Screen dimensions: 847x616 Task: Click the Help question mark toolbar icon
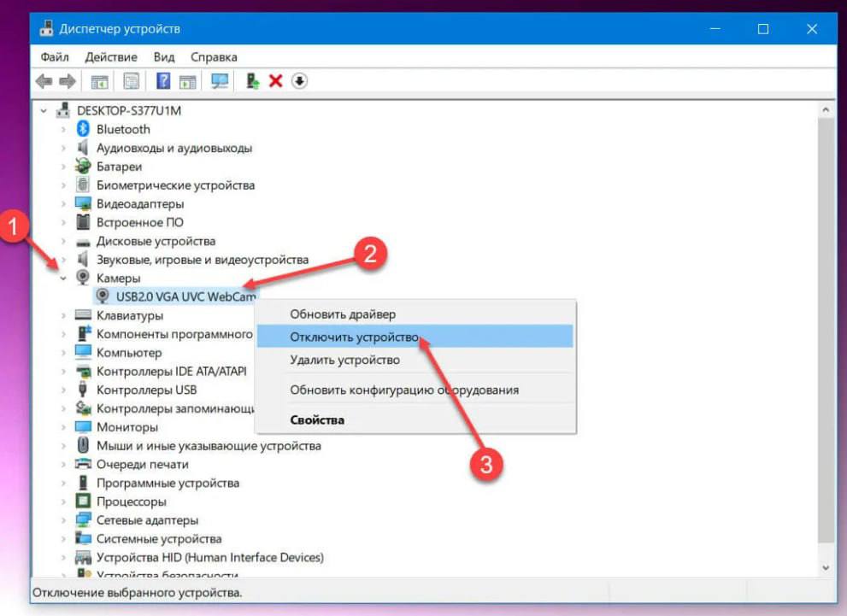click(163, 81)
